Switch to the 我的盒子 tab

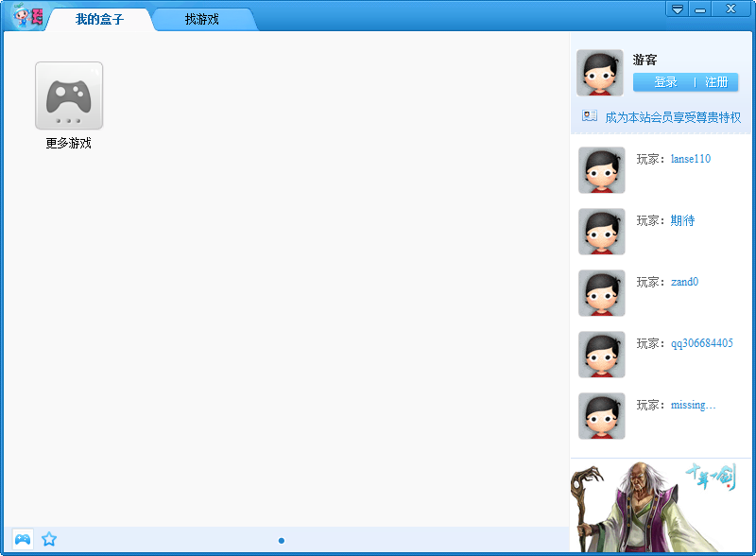click(100, 19)
